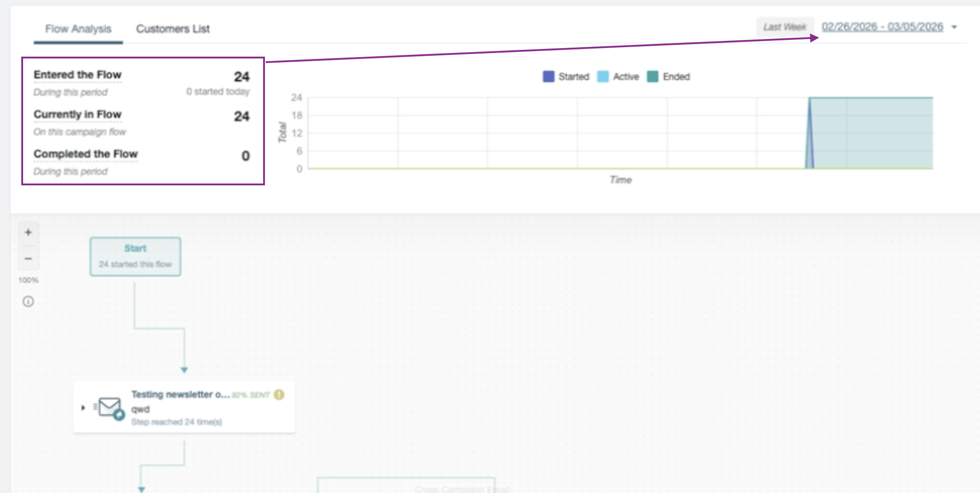Click the 92% SENT status text
This screenshot has width=980, height=493.
(250, 395)
